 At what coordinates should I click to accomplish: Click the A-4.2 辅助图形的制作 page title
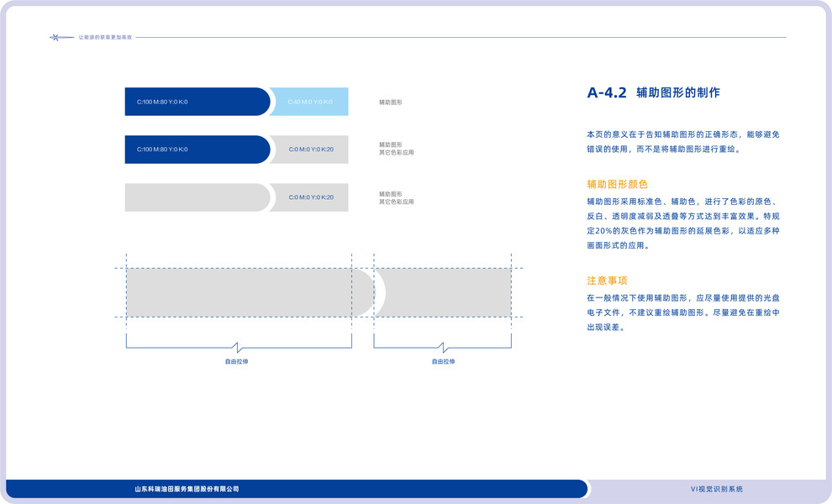click(x=653, y=92)
